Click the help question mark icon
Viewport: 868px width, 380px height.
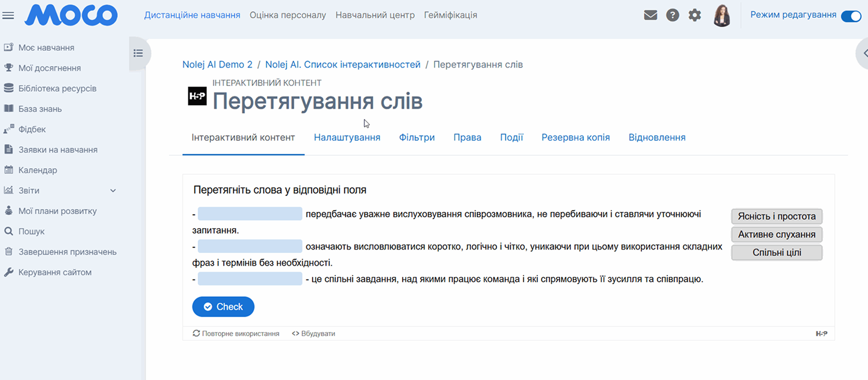673,16
